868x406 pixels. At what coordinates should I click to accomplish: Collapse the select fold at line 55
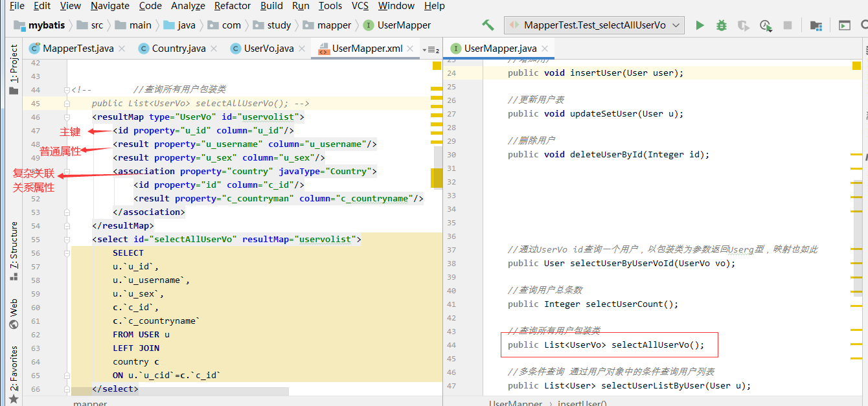[67, 240]
